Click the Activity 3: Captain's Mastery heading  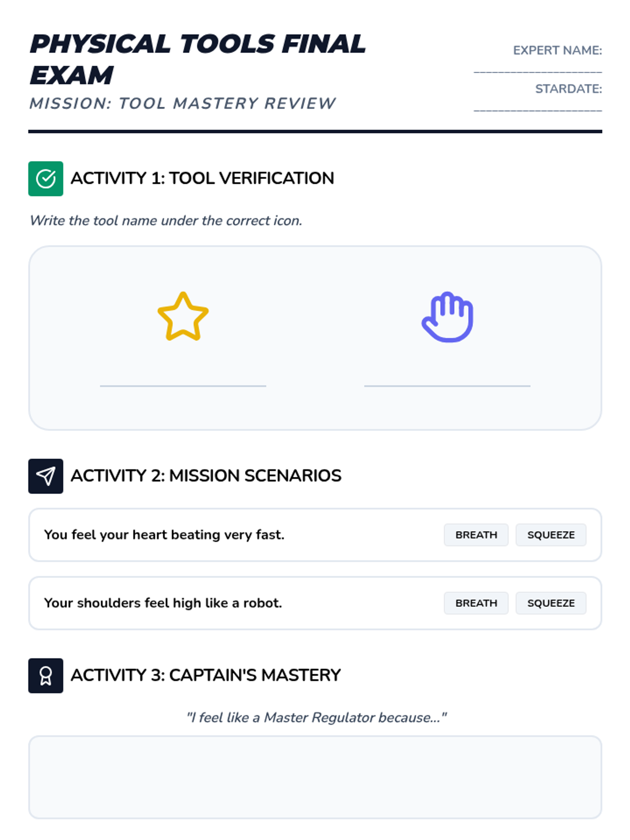pos(206,675)
